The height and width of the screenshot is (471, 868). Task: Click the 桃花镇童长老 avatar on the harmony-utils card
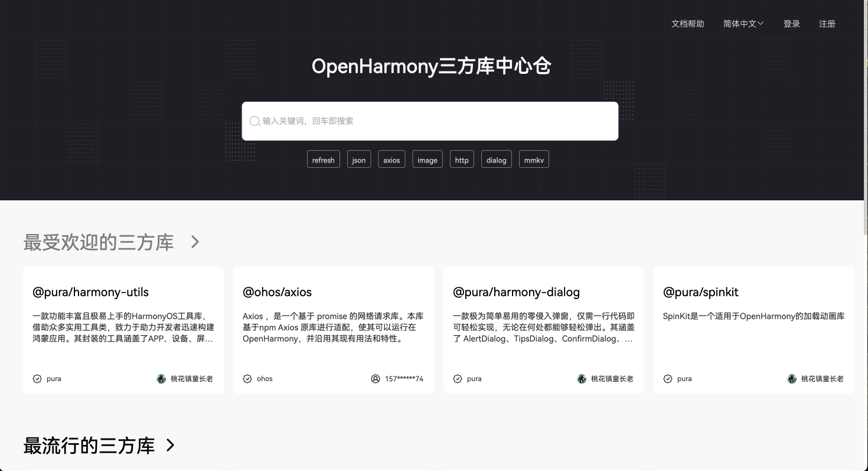pos(161,379)
